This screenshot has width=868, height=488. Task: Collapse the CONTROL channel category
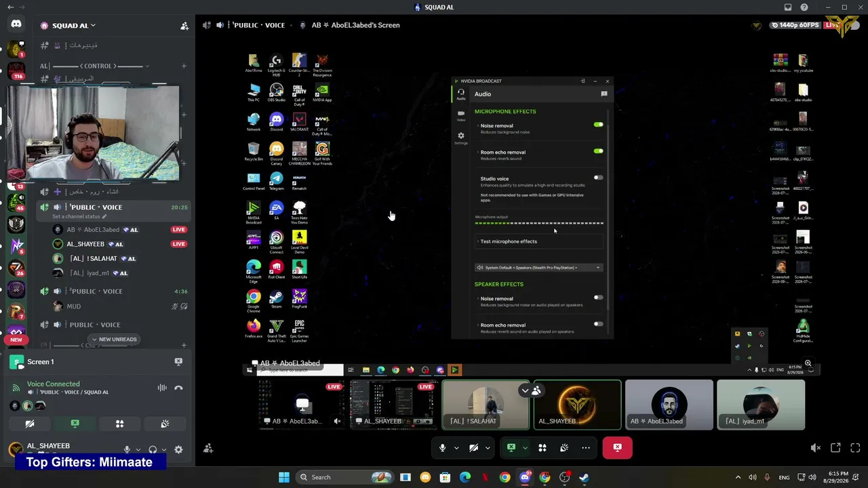[95, 66]
